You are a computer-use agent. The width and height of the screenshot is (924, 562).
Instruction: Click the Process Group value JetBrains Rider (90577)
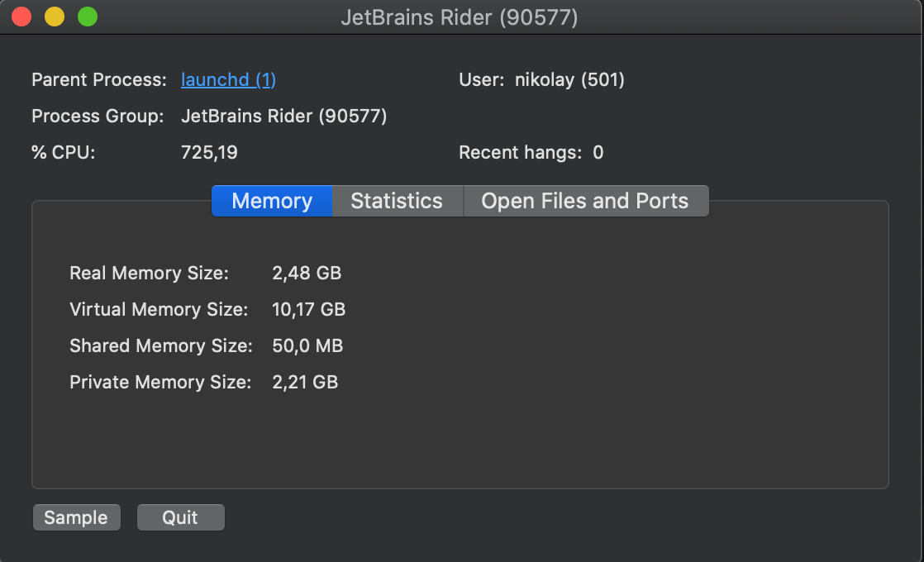click(x=284, y=116)
